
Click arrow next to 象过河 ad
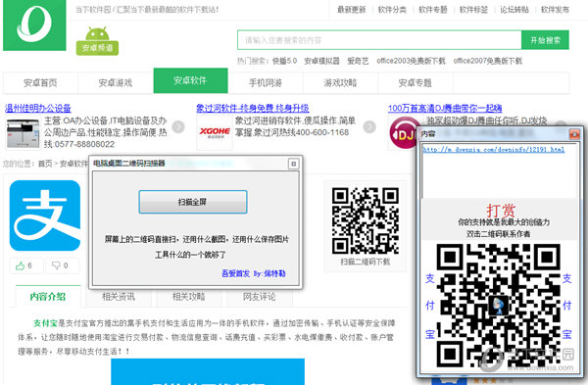(x=369, y=127)
